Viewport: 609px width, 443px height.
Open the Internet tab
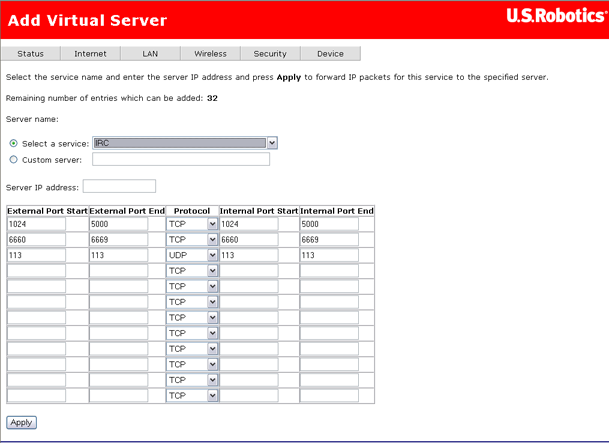90,54
